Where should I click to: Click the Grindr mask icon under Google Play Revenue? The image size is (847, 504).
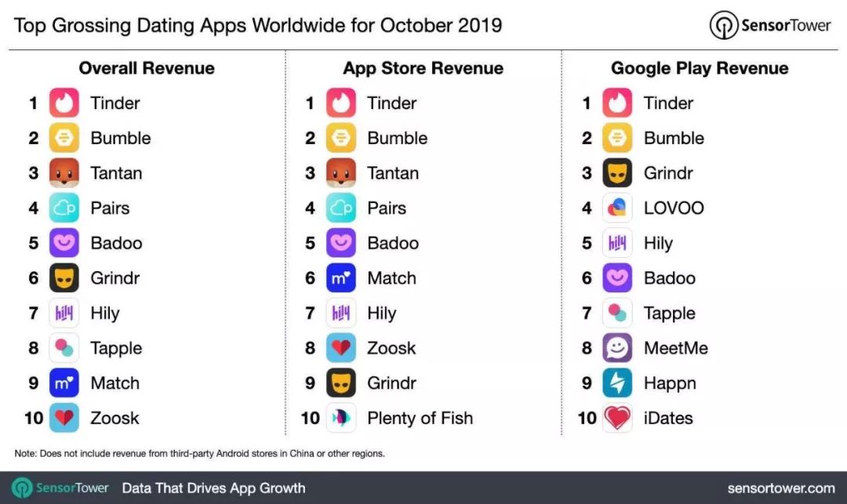[x=617, y=172]
